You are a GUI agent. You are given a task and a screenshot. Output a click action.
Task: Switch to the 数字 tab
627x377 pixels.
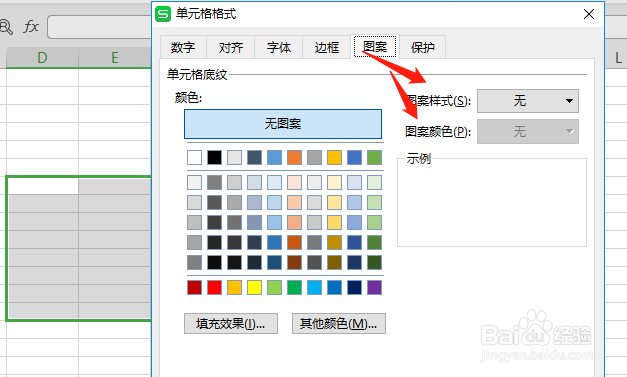tap(183, 47)
